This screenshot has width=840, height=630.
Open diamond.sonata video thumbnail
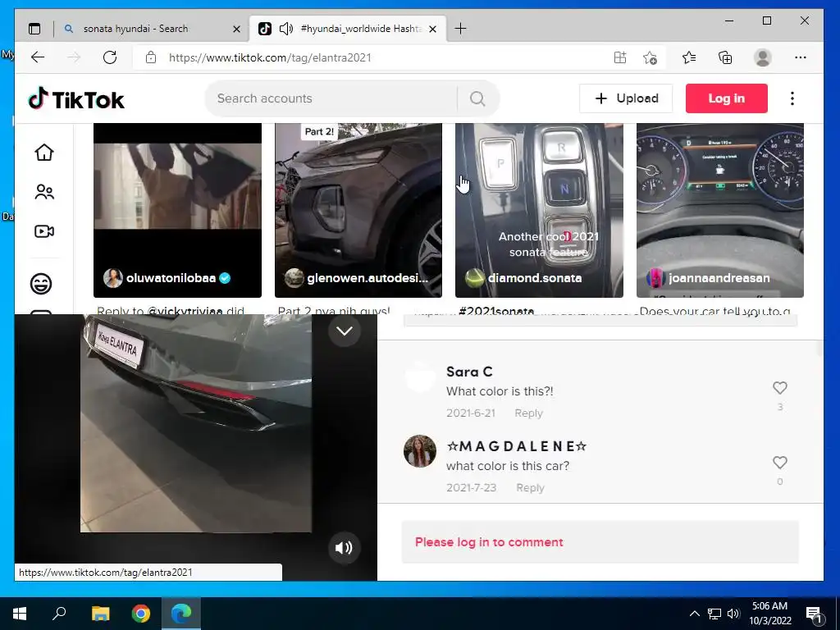(539, 210)
